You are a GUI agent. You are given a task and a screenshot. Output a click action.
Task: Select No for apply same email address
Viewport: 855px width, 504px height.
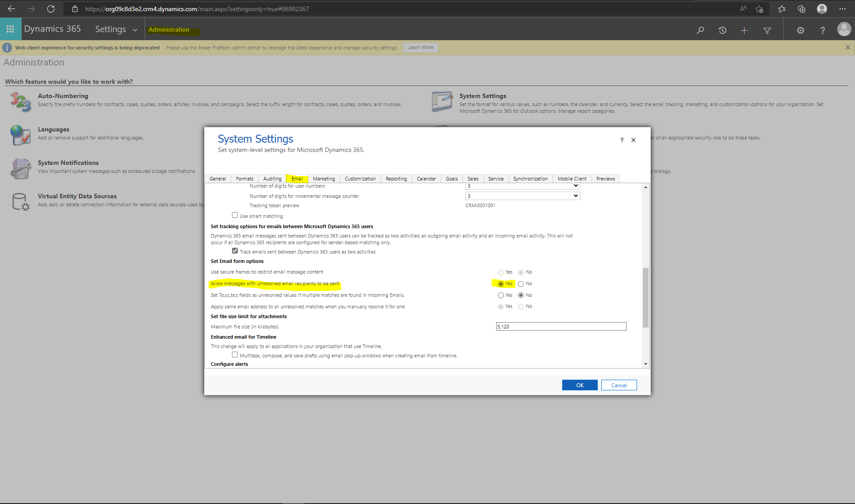(521, 307)
